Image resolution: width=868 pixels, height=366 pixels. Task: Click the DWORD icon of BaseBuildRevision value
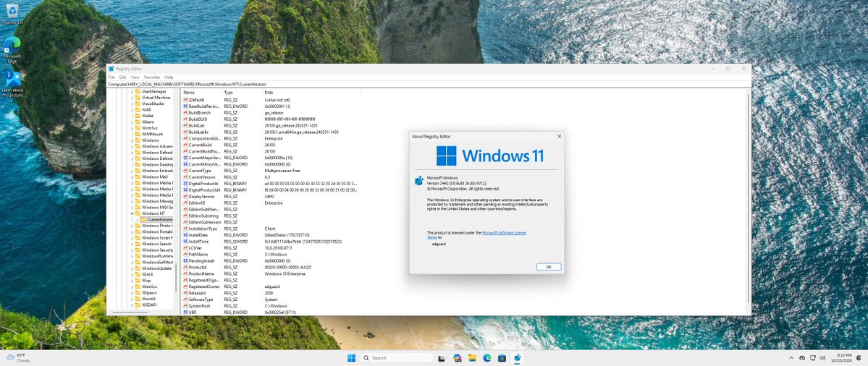(185, 106)
